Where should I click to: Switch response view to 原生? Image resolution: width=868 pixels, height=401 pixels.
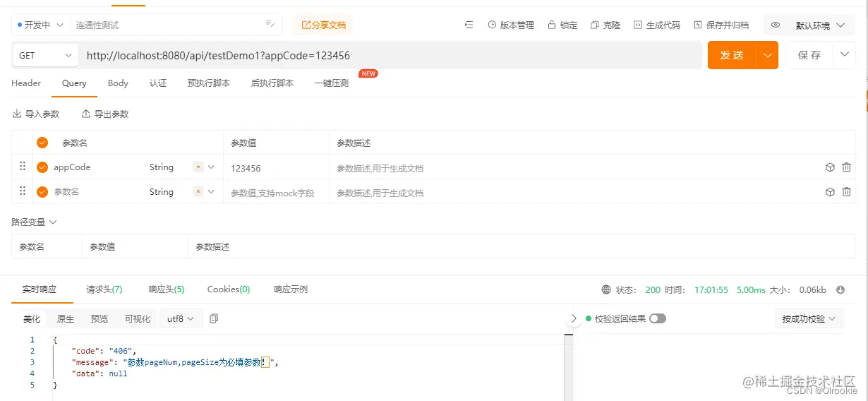pos(66,318)
